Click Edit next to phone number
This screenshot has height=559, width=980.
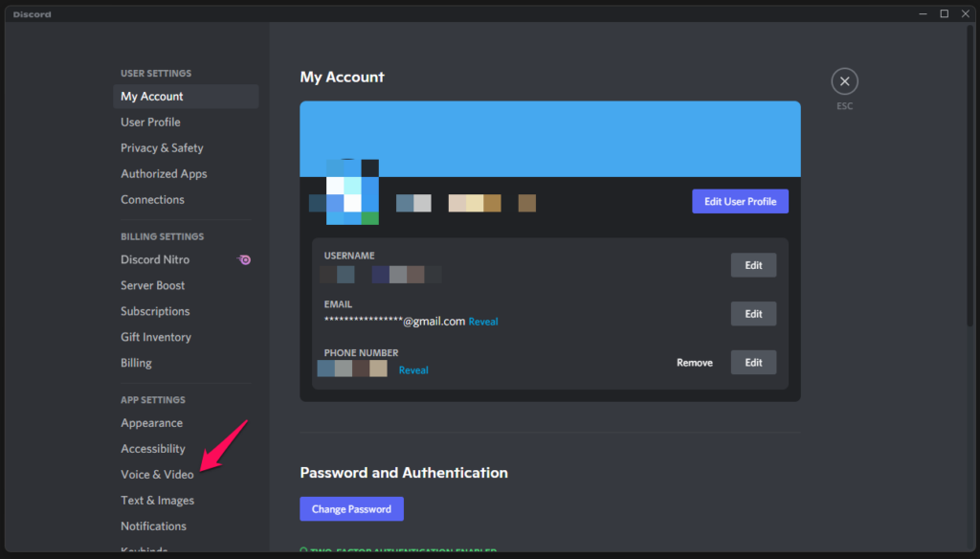tap(753, 363)
